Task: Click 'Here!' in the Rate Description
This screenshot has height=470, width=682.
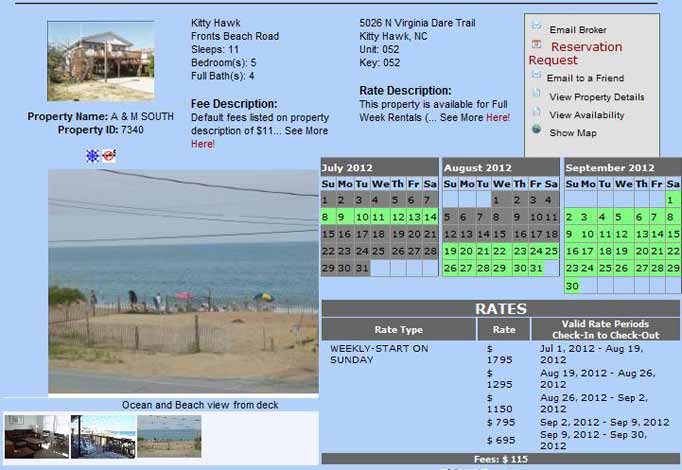Action: pos(497,118)
